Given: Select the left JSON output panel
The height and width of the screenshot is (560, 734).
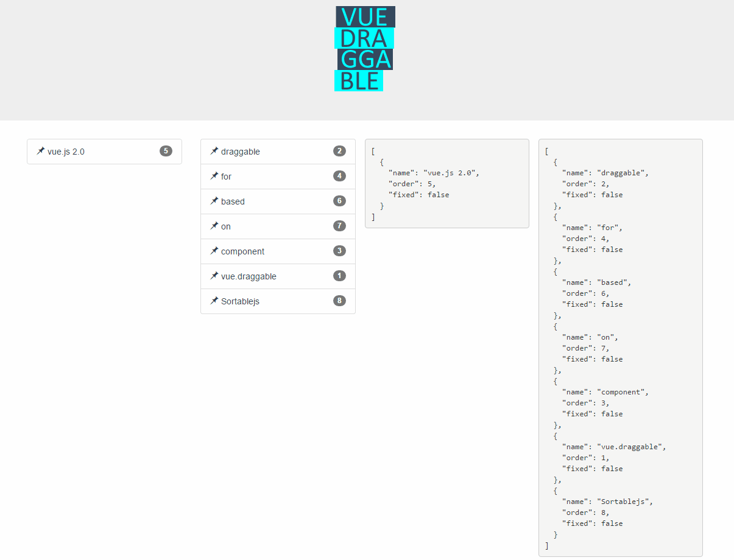Looking at the screenshot, I should point(446,183).
